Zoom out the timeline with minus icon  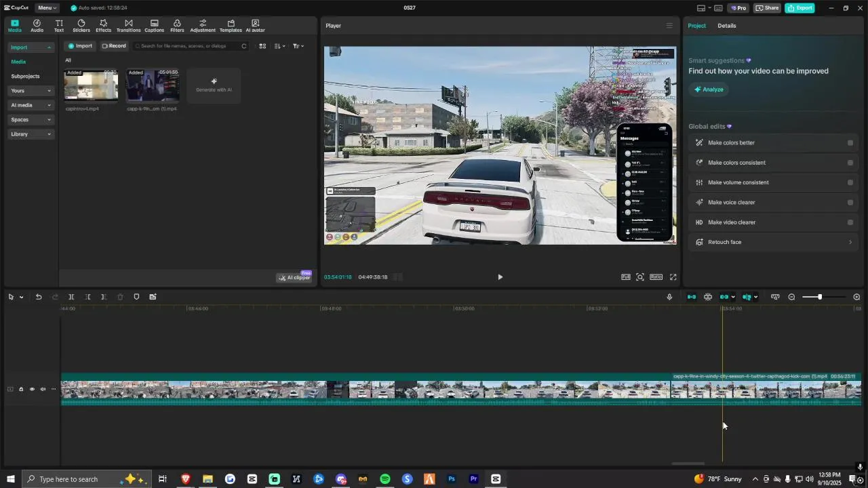(x=791, y=297)
